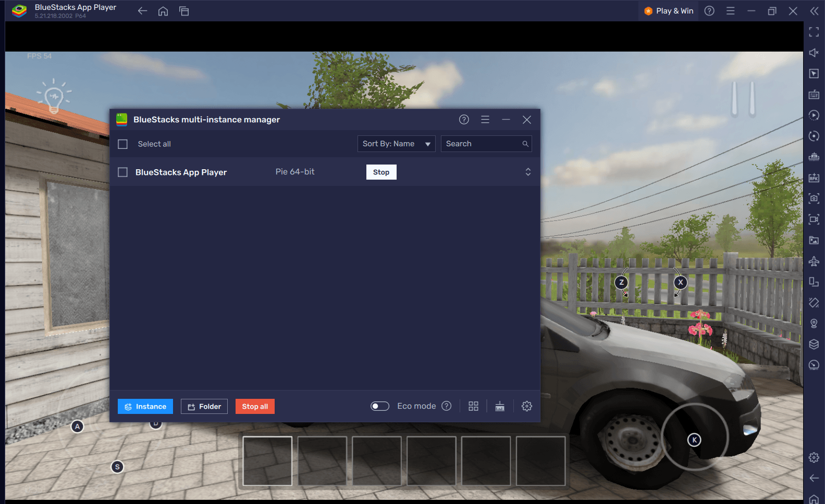825x504 pixels.
Task: Tap the A key movement control
Action: coord(77,426)
